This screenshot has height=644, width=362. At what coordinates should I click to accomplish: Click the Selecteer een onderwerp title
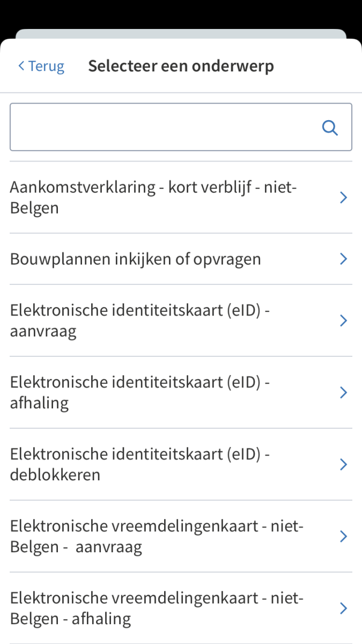tap(181, 65)
